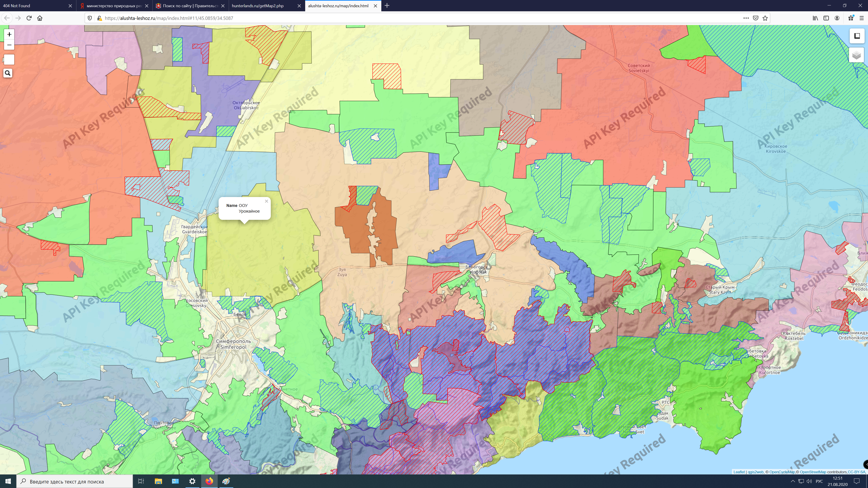Click the URL address bar
This screenshot has height=488, width=868.
tap(404, 18)
